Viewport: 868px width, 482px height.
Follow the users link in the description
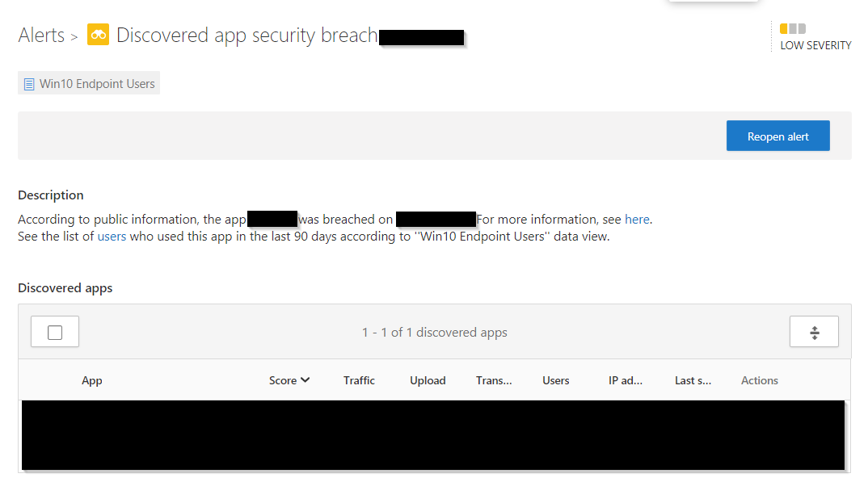112,236
